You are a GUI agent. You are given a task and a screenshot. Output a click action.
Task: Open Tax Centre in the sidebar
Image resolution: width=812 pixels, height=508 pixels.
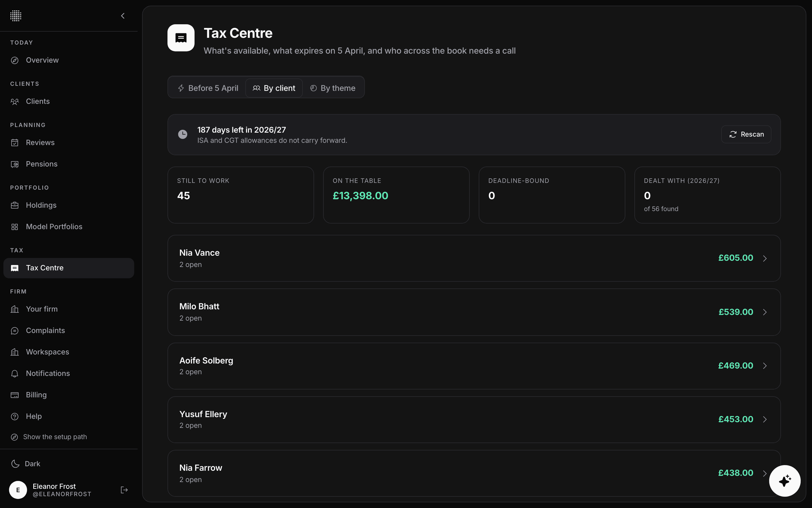pyautogui.click(x=69, y=268)
